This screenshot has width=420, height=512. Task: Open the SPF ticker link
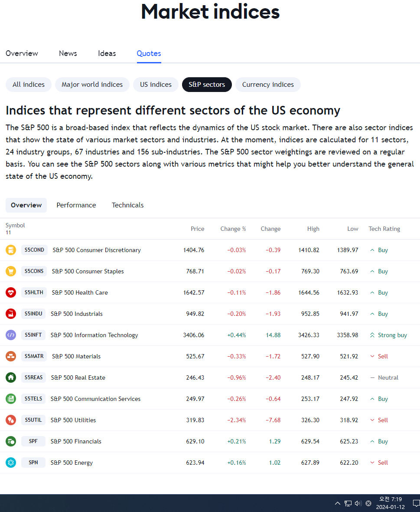pyautogui.click(x=33, y=441)
